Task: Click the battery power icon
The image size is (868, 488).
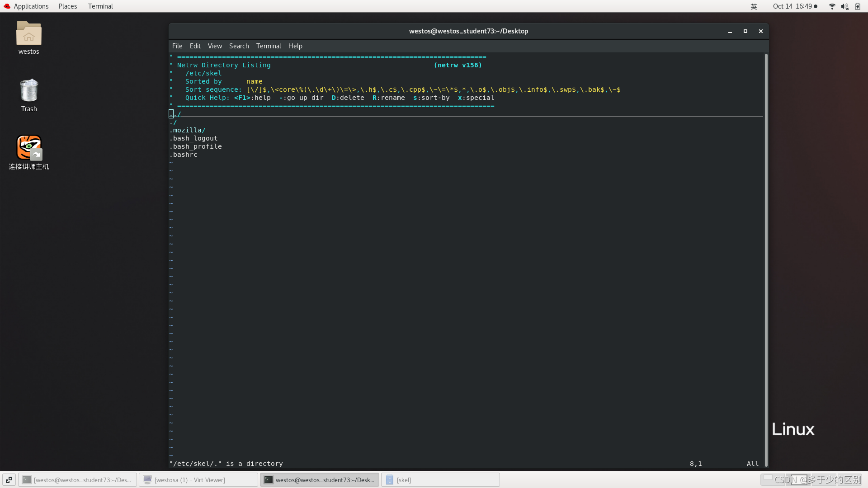Action: pyautogui.click(x=858, y=6)
